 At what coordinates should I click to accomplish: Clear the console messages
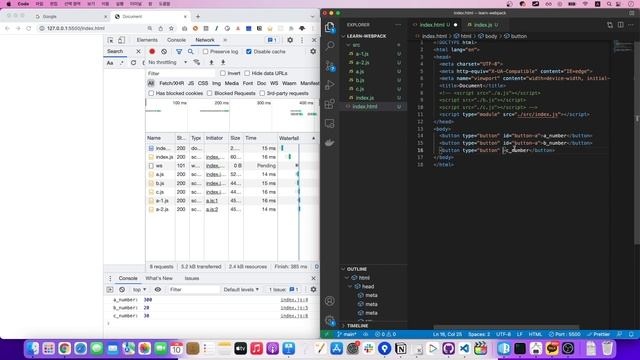pyautogui.click(x=122, y=289)
